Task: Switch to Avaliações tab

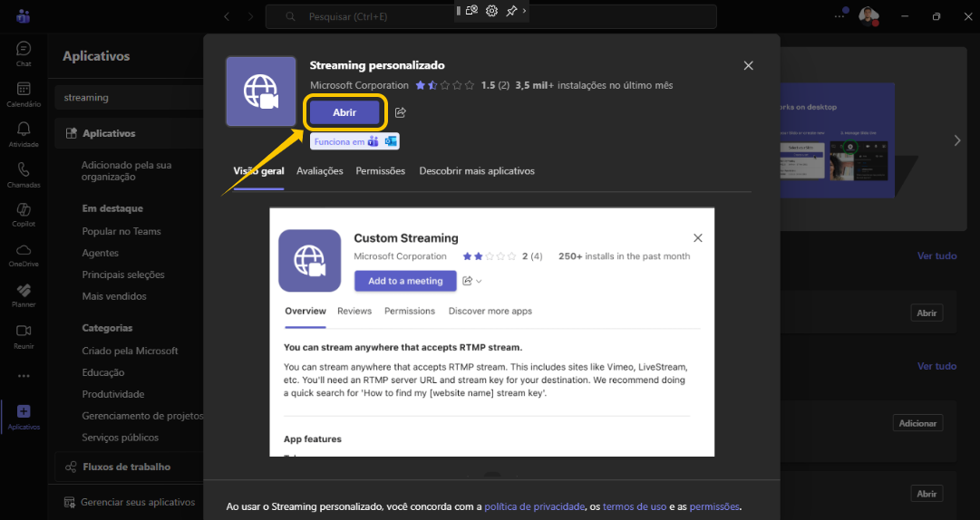Action: (319, 171)
